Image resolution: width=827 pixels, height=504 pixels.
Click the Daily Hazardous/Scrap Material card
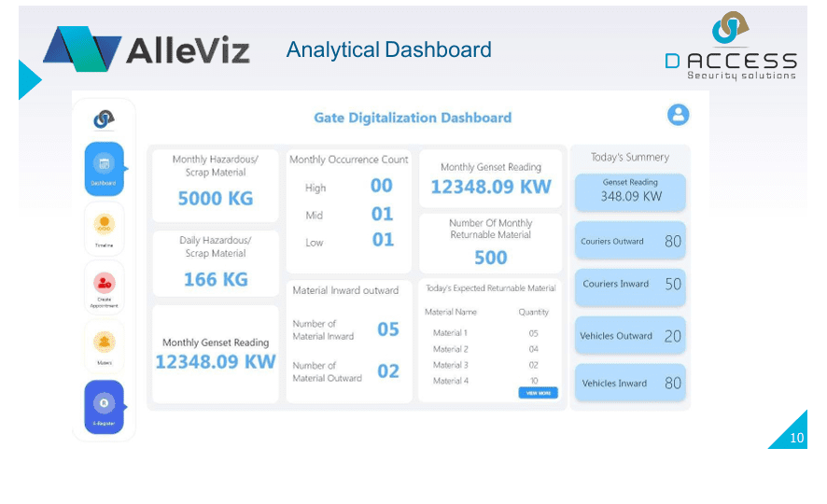[216, 264]
